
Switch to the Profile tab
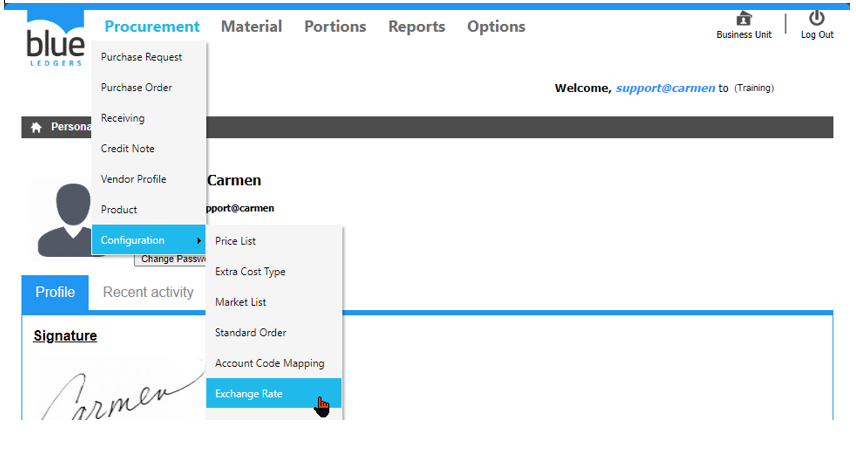tap(55, 292)
